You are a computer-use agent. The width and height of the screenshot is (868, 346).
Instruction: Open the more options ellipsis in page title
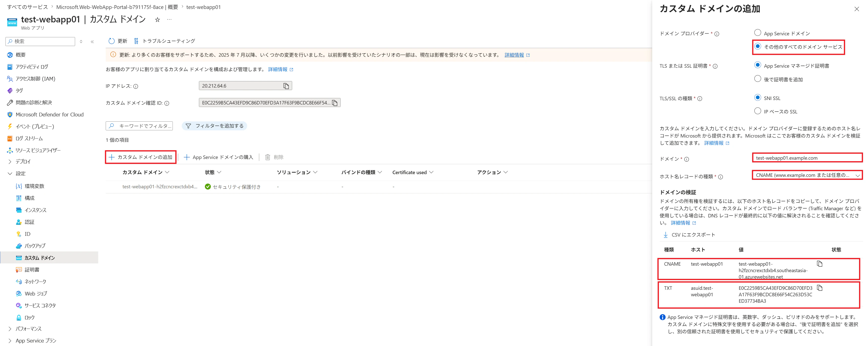point(169,20)
